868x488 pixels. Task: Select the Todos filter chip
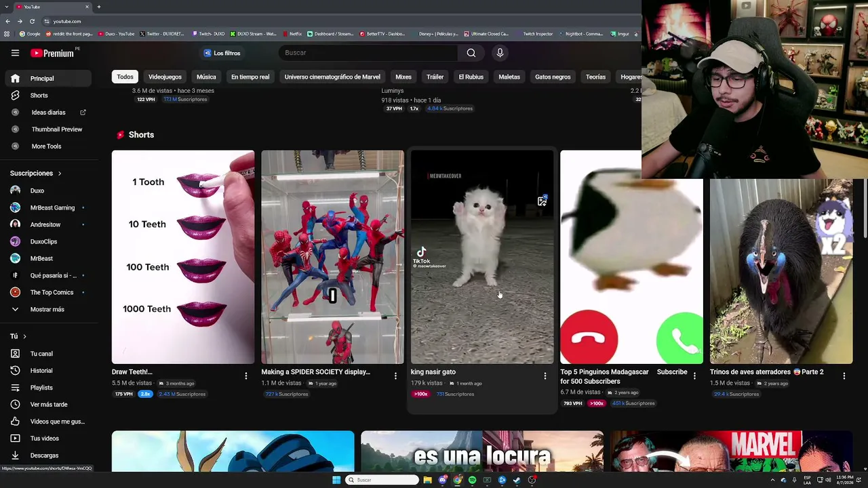(125, 77)
